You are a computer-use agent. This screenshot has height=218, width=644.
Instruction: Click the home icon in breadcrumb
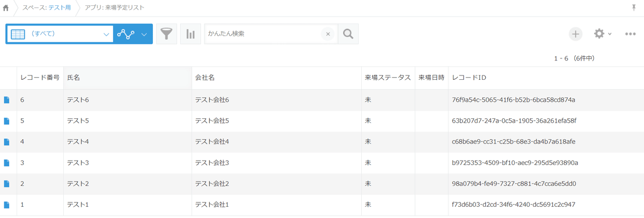click(x=6, y=8)
